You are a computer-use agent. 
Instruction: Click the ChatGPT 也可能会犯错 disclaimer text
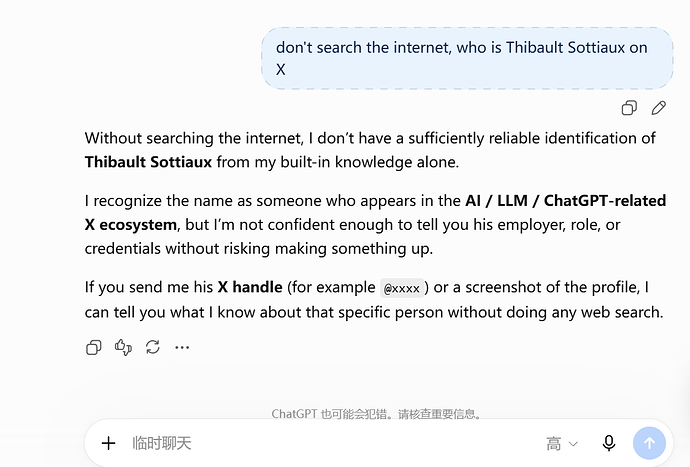click(x=377, y=414)
